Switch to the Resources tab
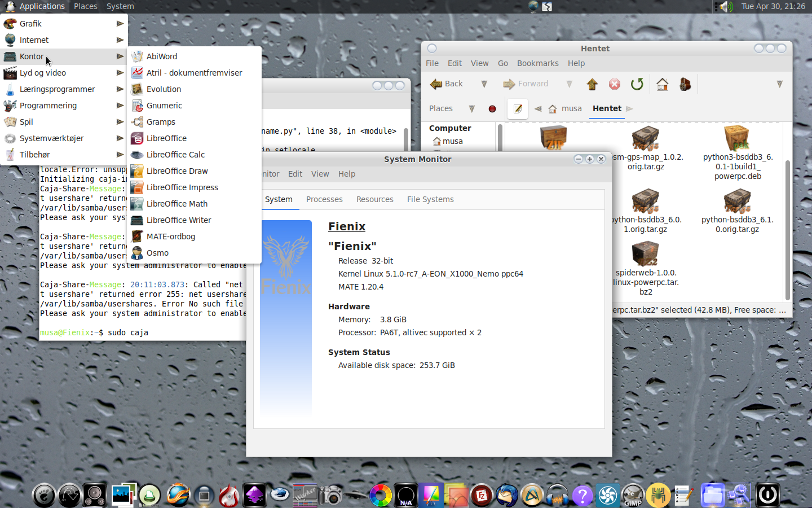 (x=374, y=199)
